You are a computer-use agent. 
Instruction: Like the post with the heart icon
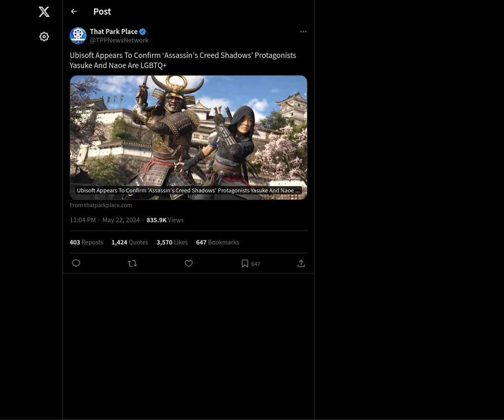click(189, 263)
